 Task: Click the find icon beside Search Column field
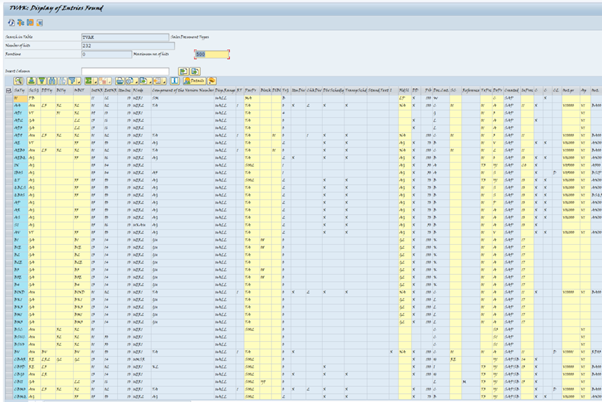(x=183, y=71)
